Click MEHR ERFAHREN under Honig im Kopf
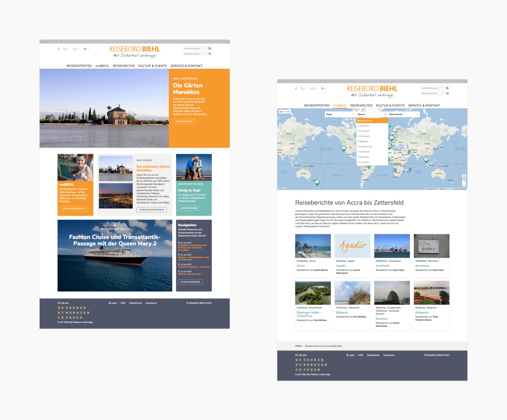Image resolution: width=507 pixels, height=420 pixels. 189,208
